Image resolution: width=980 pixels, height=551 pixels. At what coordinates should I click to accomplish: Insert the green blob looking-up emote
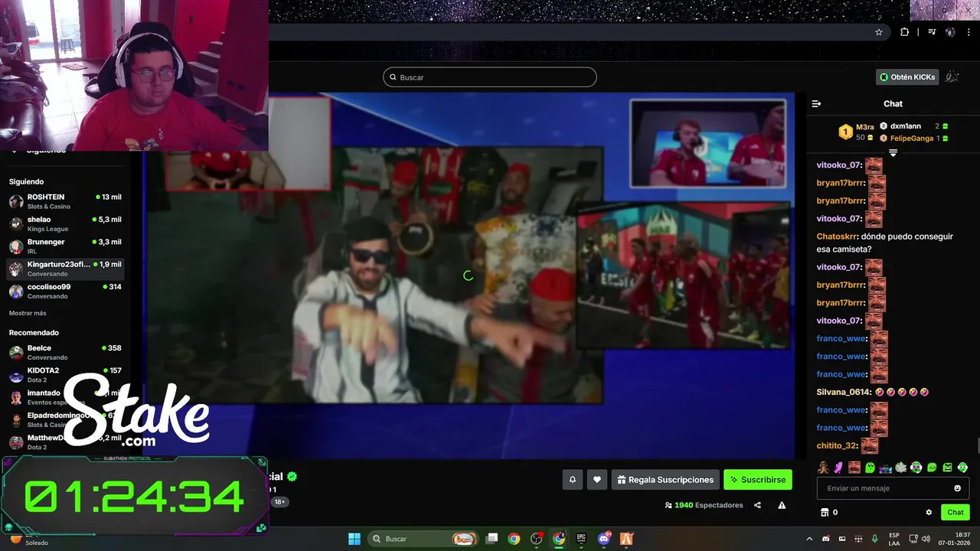(x=870, y=467)
